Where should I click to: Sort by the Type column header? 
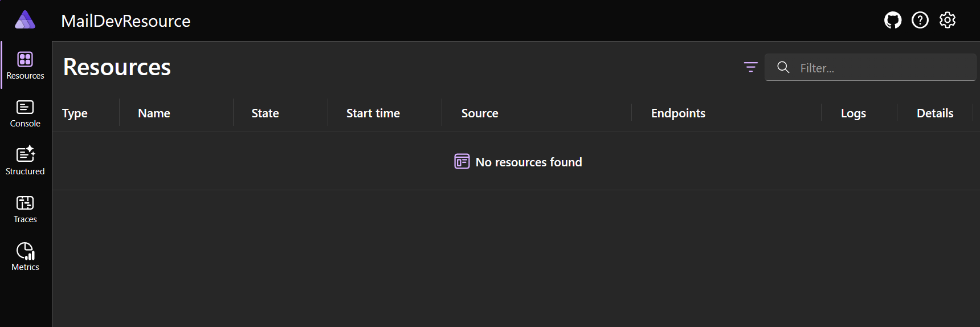point(75,113)
